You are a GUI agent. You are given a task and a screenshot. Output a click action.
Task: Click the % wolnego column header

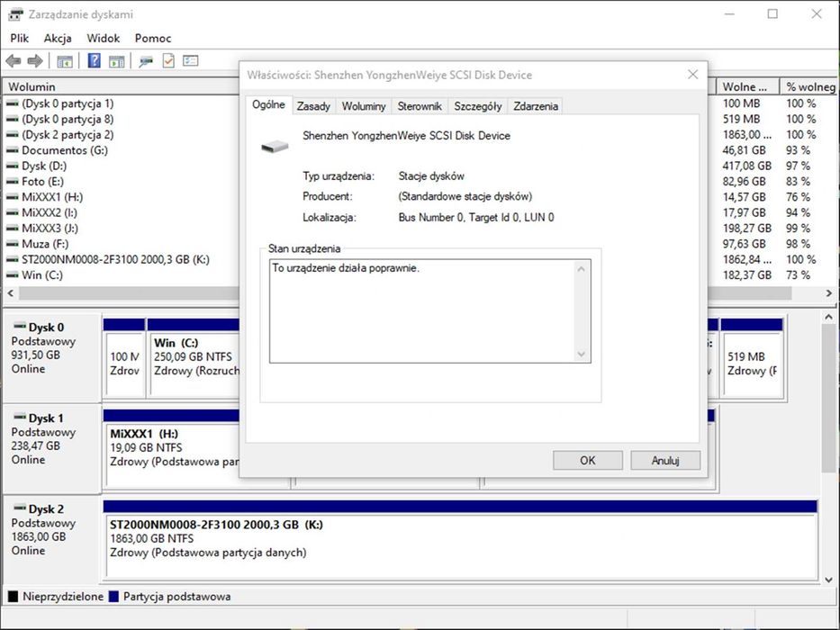809,86
